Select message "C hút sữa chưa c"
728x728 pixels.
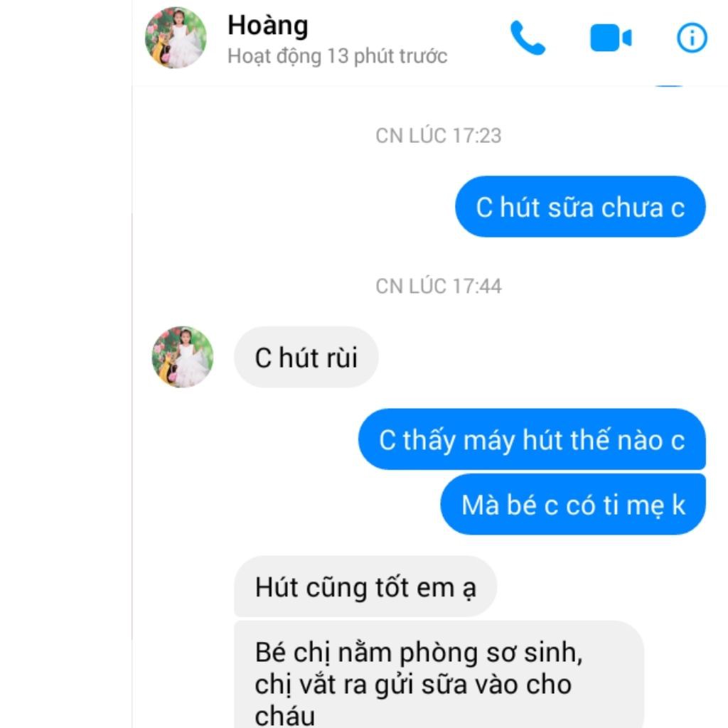coord(580,207)
